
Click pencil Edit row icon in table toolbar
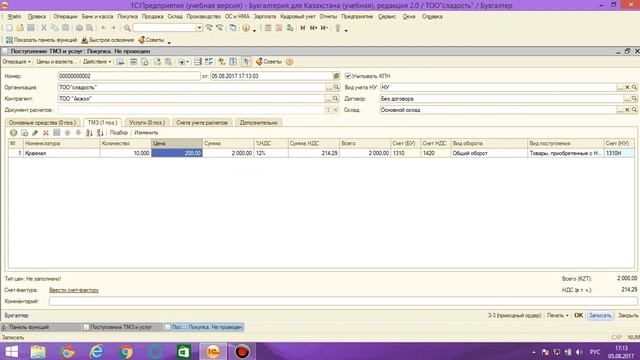click(35, 133)
